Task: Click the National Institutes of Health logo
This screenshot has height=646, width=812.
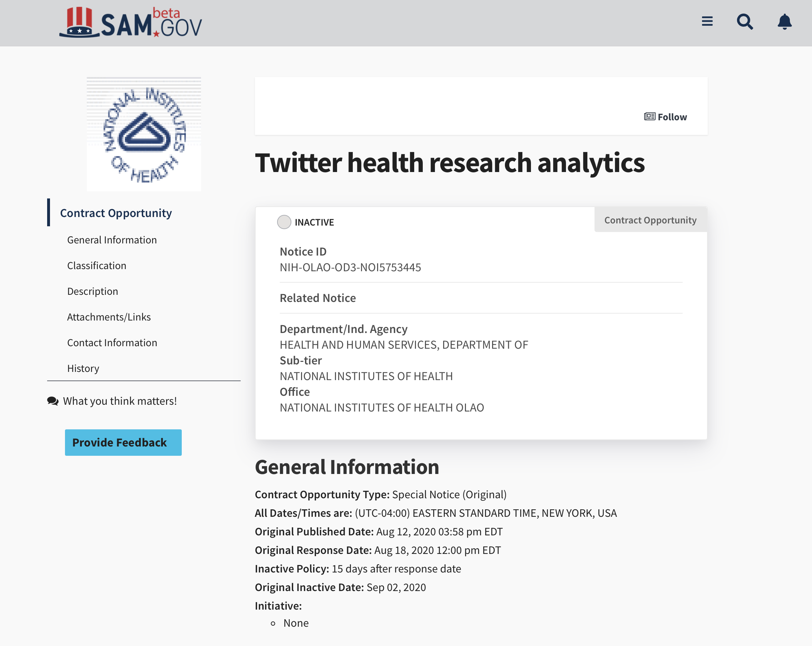Action: (144, 135)
